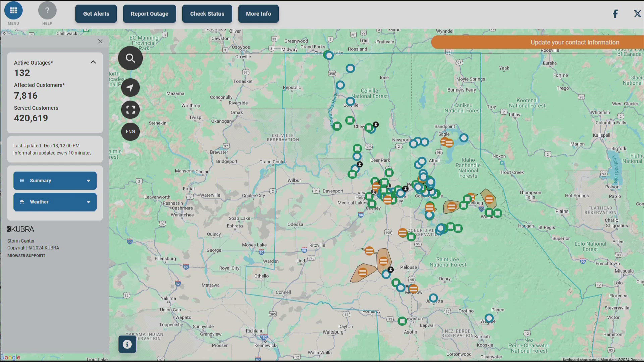
Task: Click the map search magnifier button
Action: (130, 58)
